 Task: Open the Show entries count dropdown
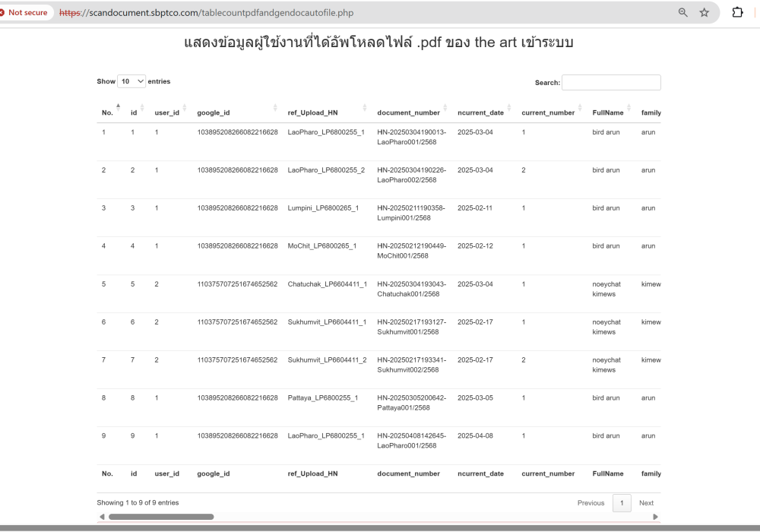pyautogui.click(x=131, y=81)
